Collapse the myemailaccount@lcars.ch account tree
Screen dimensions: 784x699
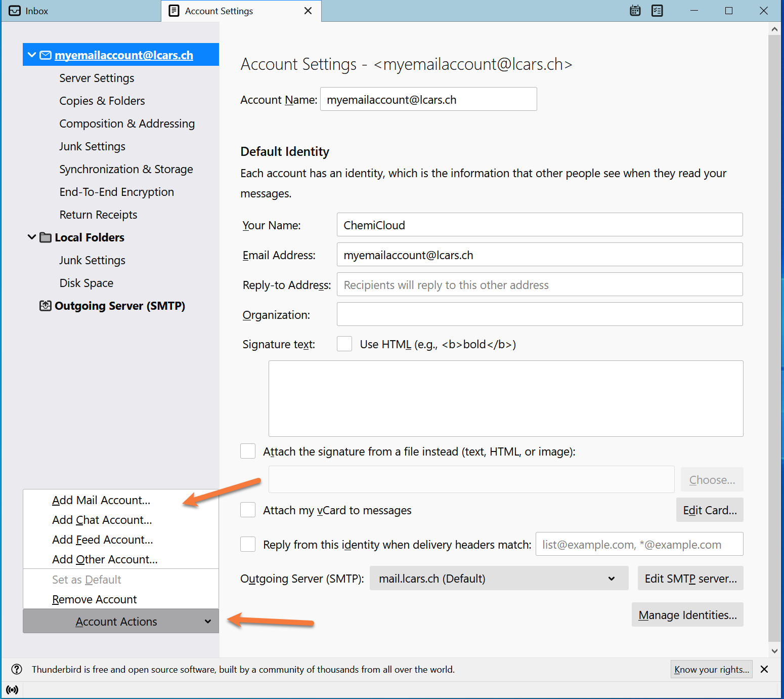(x=32, y=55)
